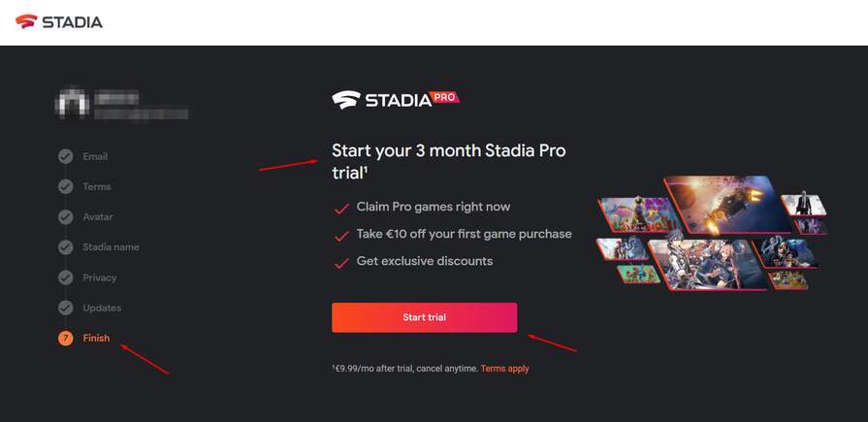Click the red check beside Claim Pro games

(x=341, y=208)
